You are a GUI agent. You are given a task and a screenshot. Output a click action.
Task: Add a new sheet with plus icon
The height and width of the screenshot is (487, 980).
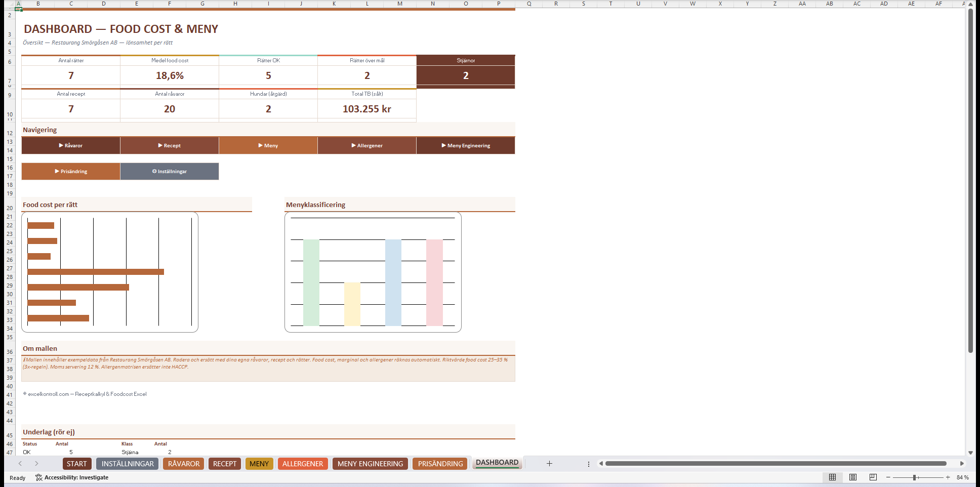(549, 463)
